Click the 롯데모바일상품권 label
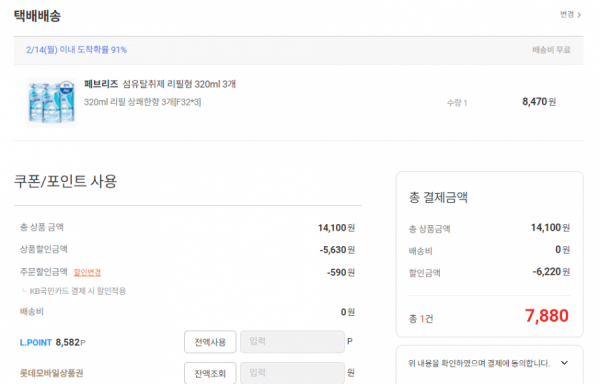This screenshot has height=384, width=600. (52, 373)
